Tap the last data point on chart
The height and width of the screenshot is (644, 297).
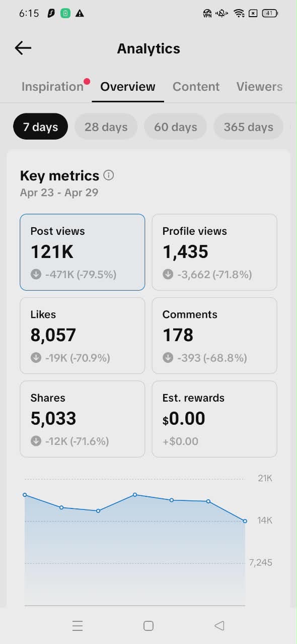[245, 521]
